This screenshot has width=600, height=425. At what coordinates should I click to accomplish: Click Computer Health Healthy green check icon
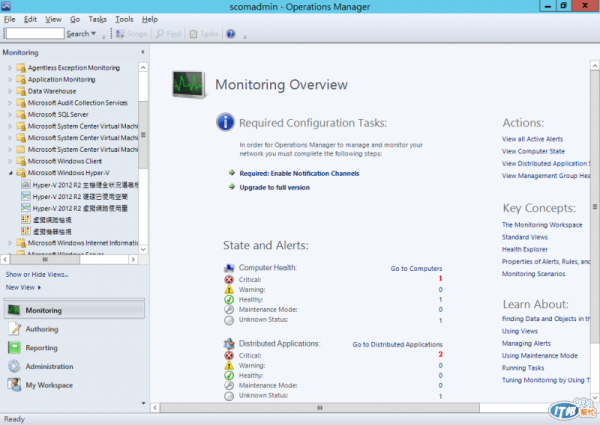pos(229,300)
